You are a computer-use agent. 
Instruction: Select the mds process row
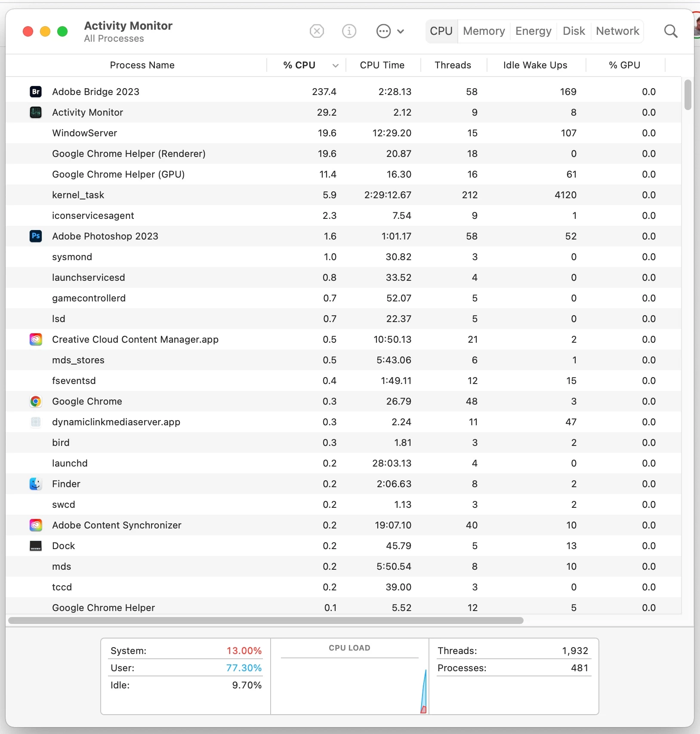click(343, 566)
